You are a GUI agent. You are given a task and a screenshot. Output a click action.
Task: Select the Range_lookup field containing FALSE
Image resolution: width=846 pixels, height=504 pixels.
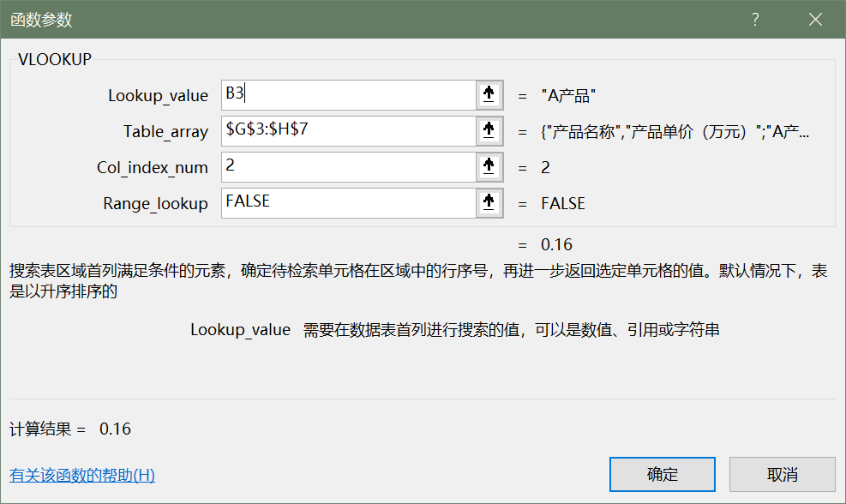click(x=347, y=203)
